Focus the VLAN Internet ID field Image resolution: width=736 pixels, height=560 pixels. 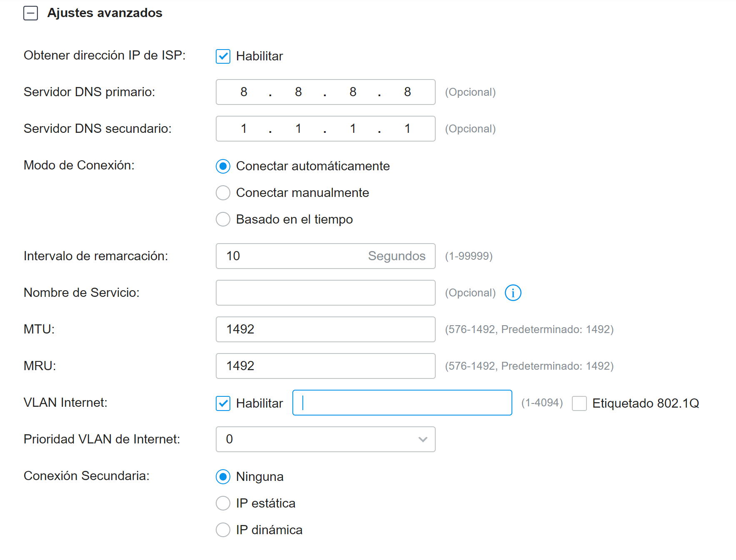(402, 403)
